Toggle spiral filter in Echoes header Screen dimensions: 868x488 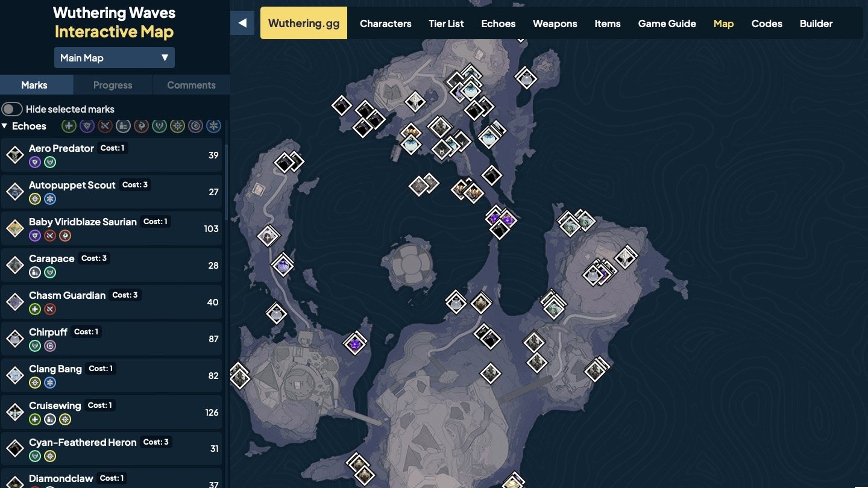[195, 126]
